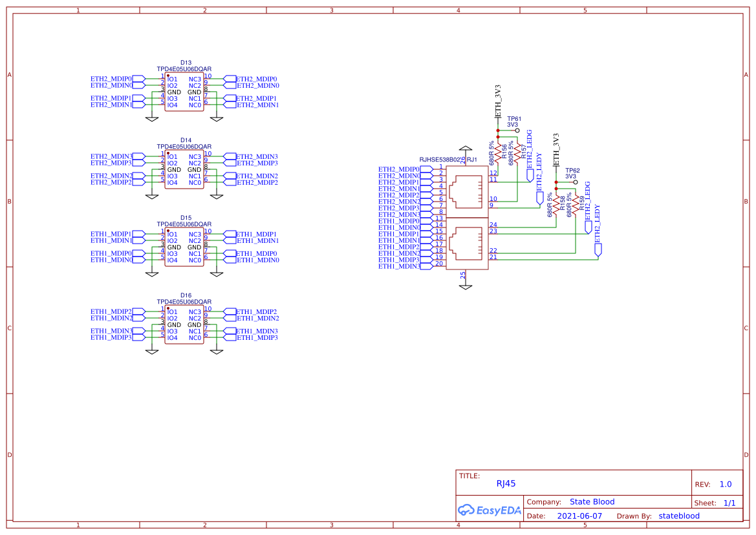Click the REV 1.0 value
Screen dimensions: 756x535
click(x=726, y=485)
